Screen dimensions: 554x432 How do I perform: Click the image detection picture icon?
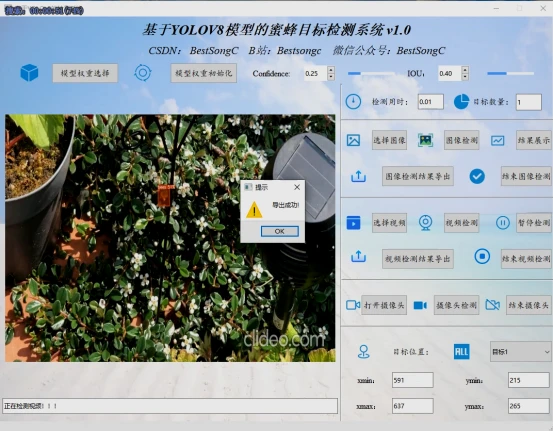click(x=425, y=140)
